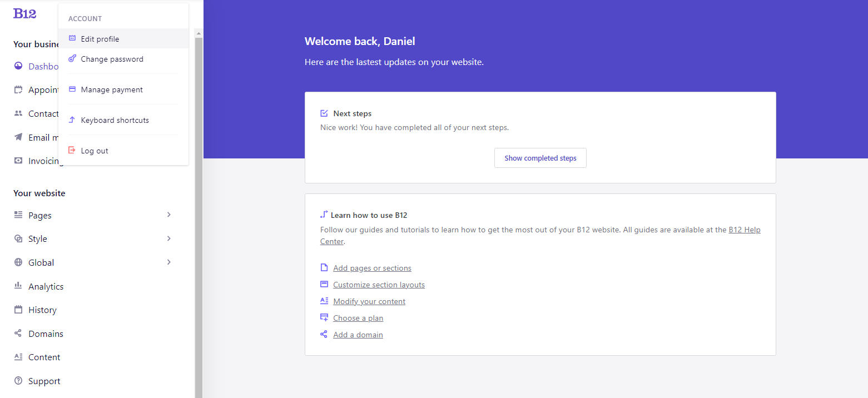Image resolution: width=868 pixels, height=398 pixels.
Task: Click the Analytics bar chart icon
Action: [18, 286]
